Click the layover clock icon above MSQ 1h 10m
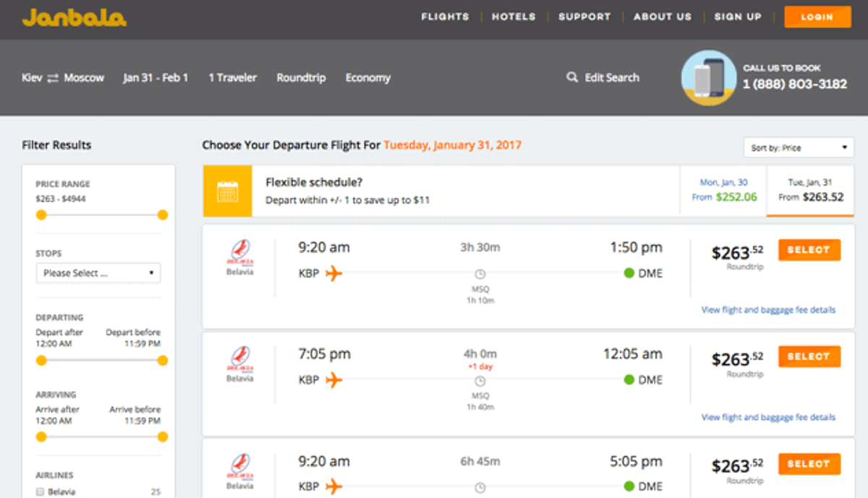The height and width of the screenshot is (498, 868). click(x=480, y=274)
